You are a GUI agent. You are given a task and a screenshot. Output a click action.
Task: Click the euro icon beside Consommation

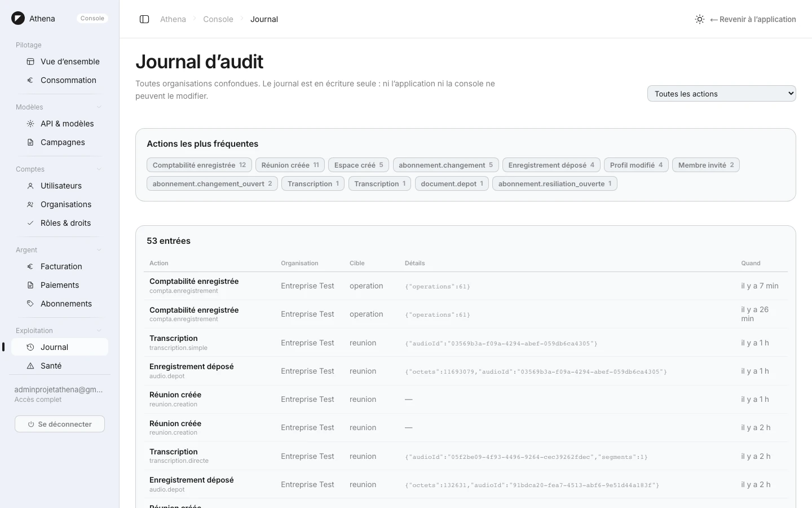click(x=30, y=80)
